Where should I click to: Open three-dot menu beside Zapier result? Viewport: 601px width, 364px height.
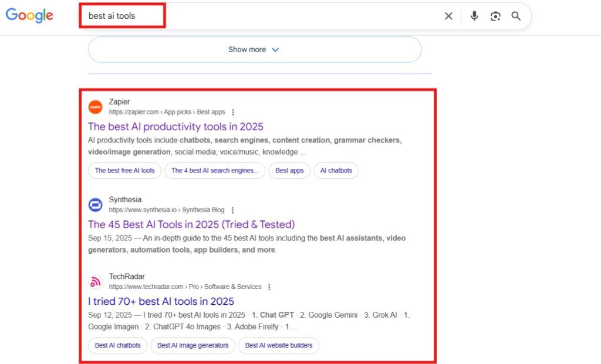point(233,112)
